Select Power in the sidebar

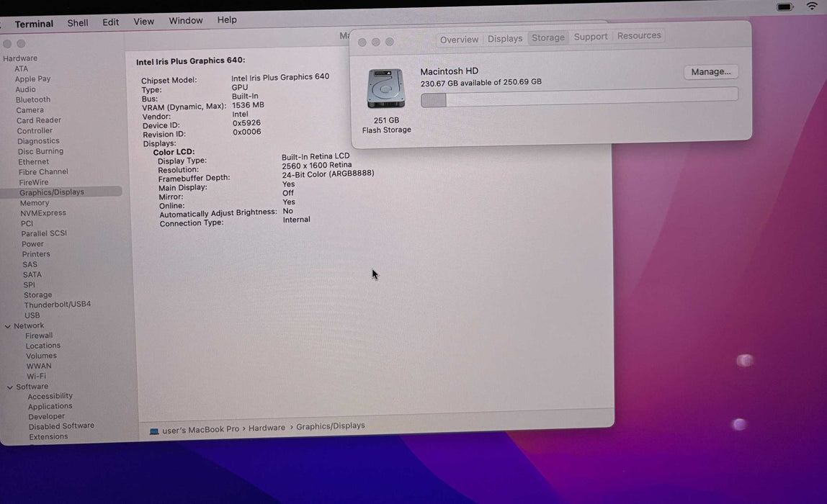[32, 244]
